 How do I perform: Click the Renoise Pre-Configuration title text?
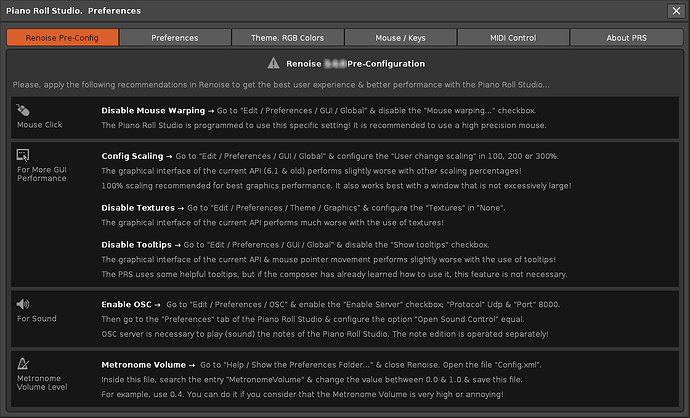[x=356, y=64]
